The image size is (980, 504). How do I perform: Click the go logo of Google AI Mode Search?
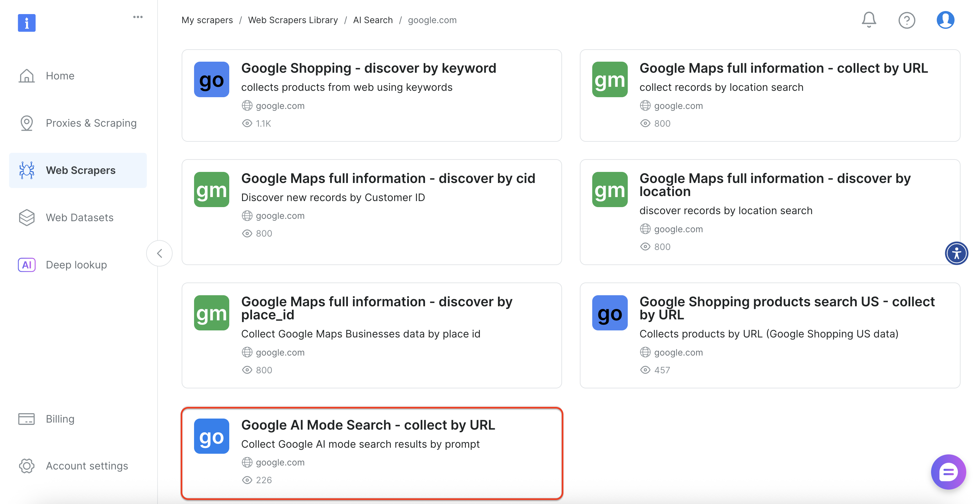click(211, 436)
